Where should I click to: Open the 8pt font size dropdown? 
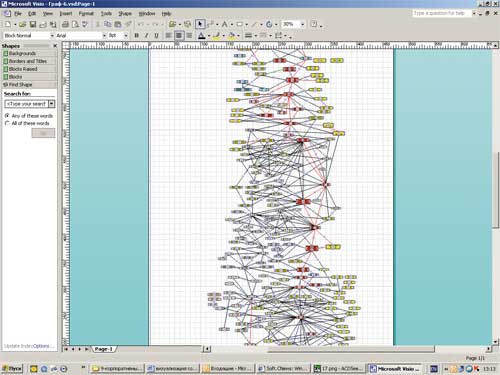click(126, 35)
